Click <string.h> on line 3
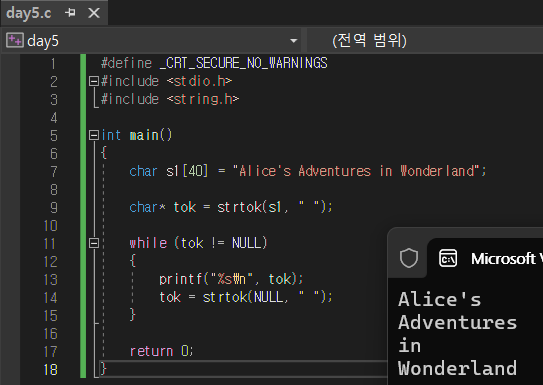 [203, 99]
